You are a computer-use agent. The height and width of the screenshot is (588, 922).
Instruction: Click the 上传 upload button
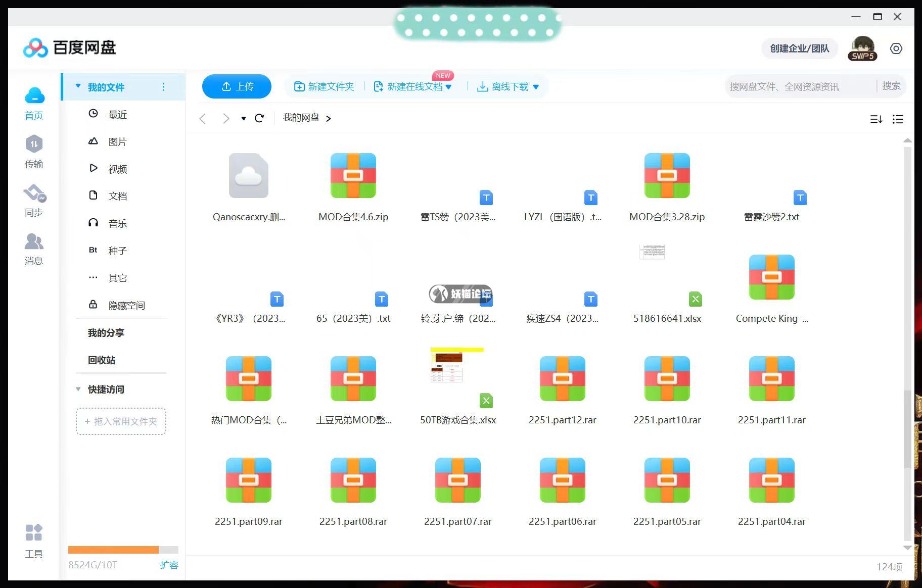tap(237, 86)
